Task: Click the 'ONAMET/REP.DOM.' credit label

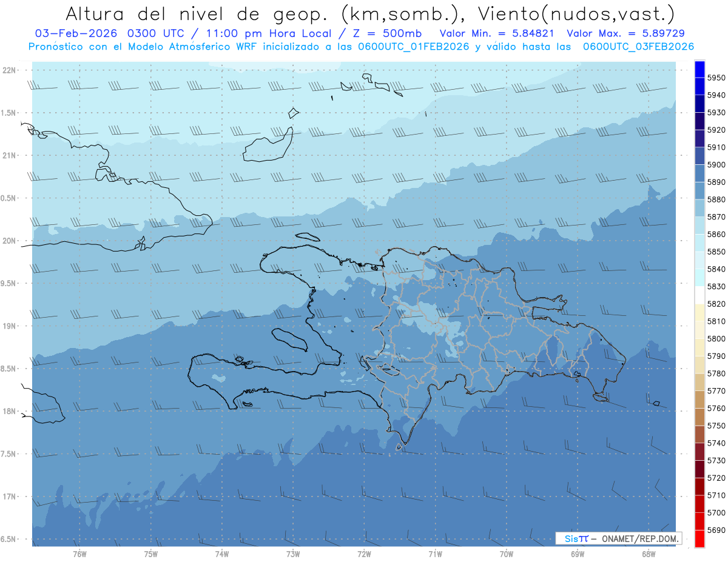Action: click(x=640, y=538)
